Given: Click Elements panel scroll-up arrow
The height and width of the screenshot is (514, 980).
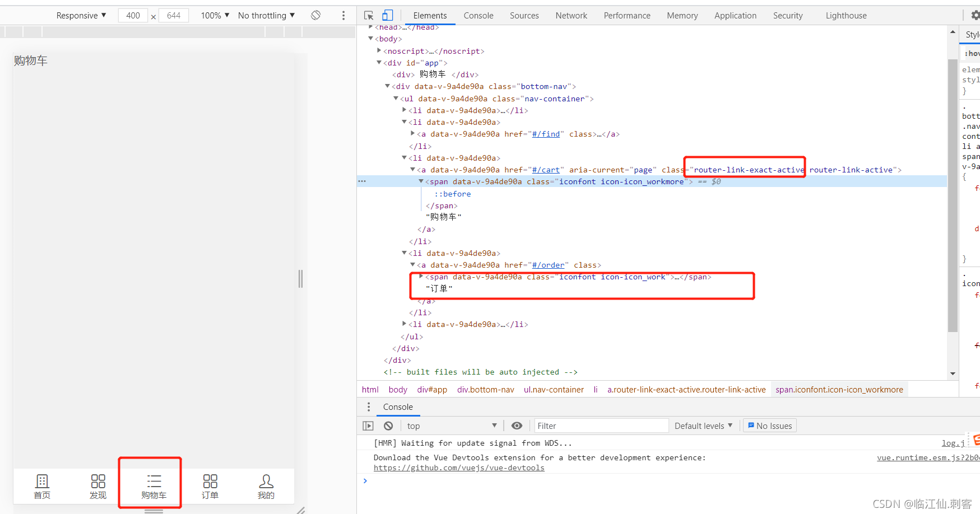Looking at the screenshot, I should [953, 32].
